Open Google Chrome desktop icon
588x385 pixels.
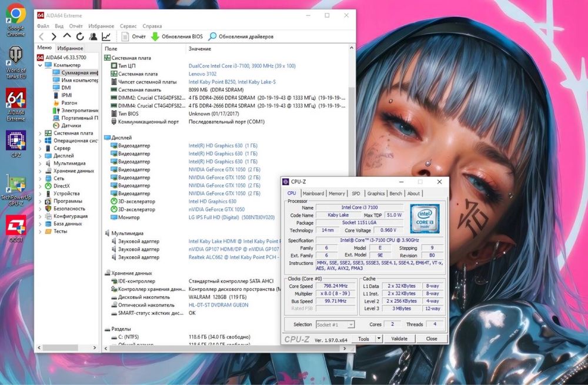(x=16, y=20)
